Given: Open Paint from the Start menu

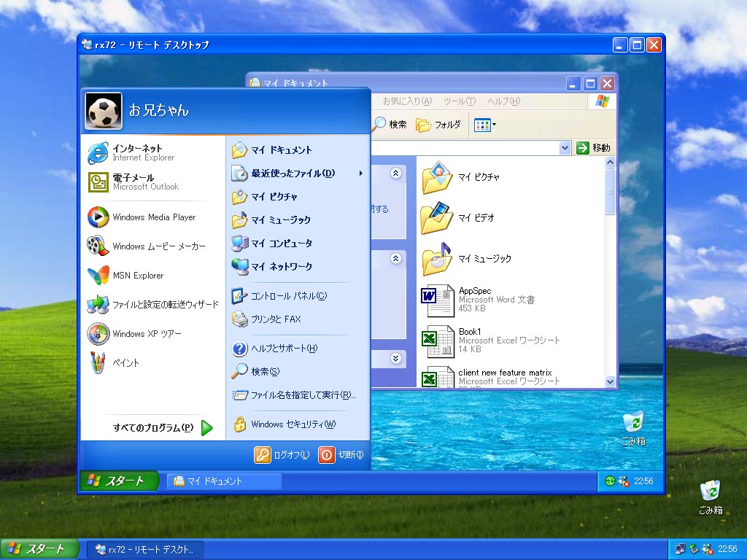Looking at the screenshot, I should coord(132,362).
